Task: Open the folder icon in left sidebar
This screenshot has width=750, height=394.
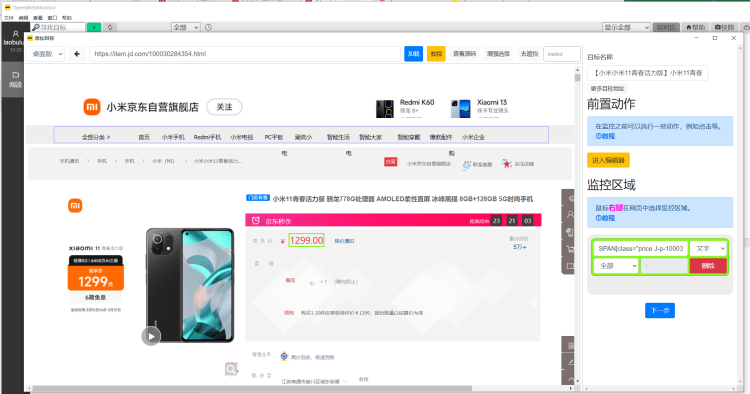Action: click(x=15, y=75)
